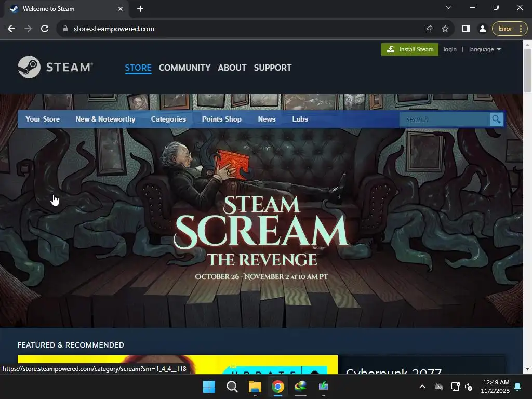The image size is (532, 399).
Task: Click the browser back arrow
Action: tap(11, 29)
